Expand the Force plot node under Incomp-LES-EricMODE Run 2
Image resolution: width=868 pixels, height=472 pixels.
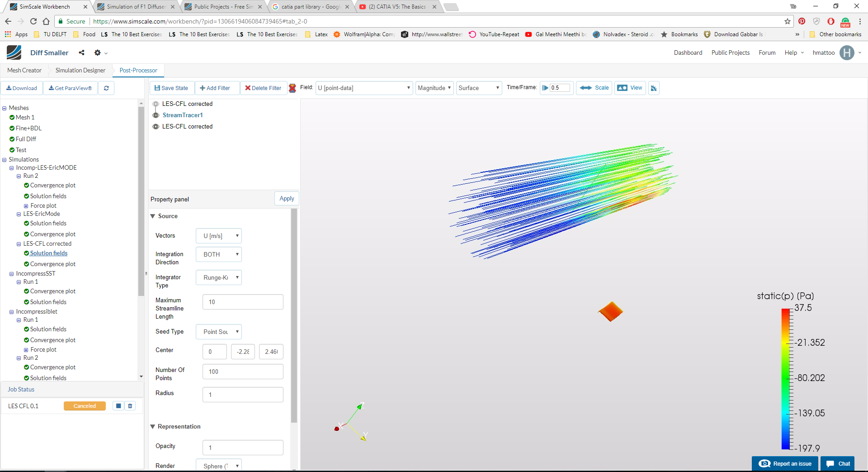26,206
